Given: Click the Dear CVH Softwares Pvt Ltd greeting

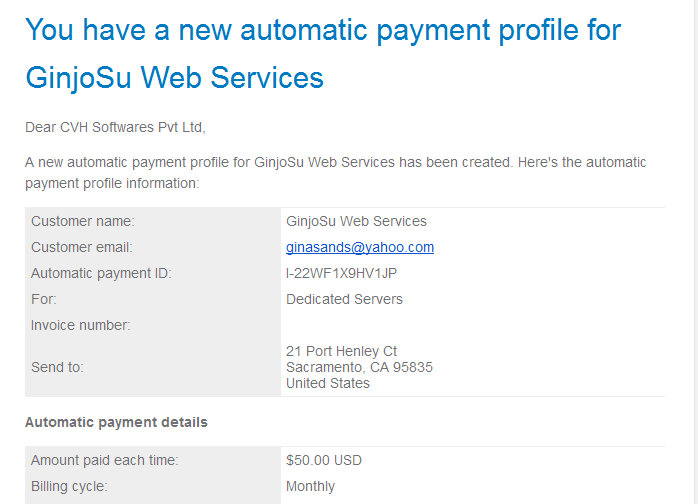Looking at the screenshot, I should click(x=115, y=127).
